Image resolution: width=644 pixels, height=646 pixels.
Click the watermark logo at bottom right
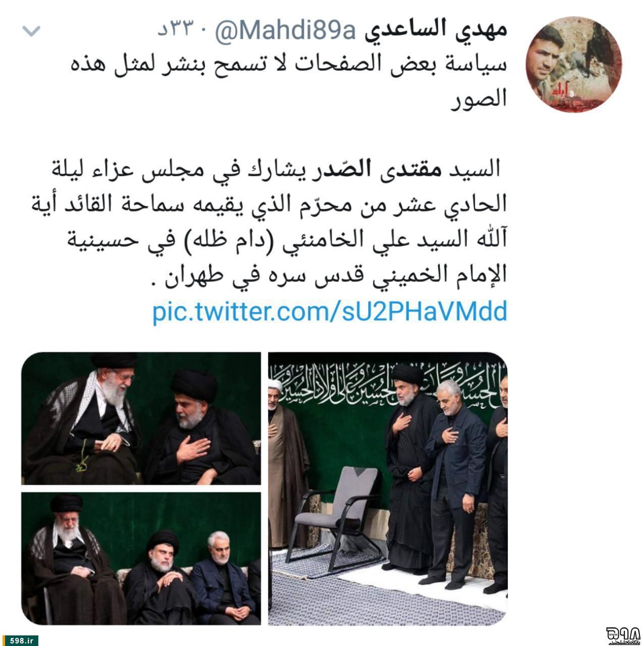coord(624,636)
